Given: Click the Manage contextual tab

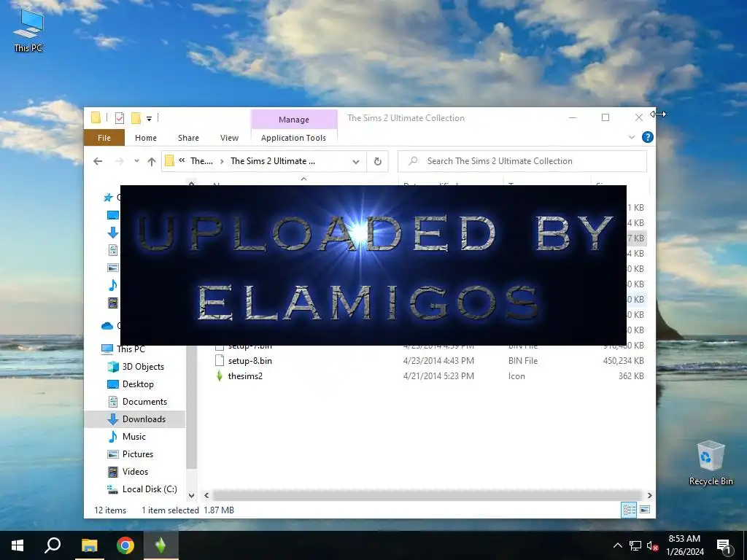Looking at the screenshot, I should tap(293, 119).
